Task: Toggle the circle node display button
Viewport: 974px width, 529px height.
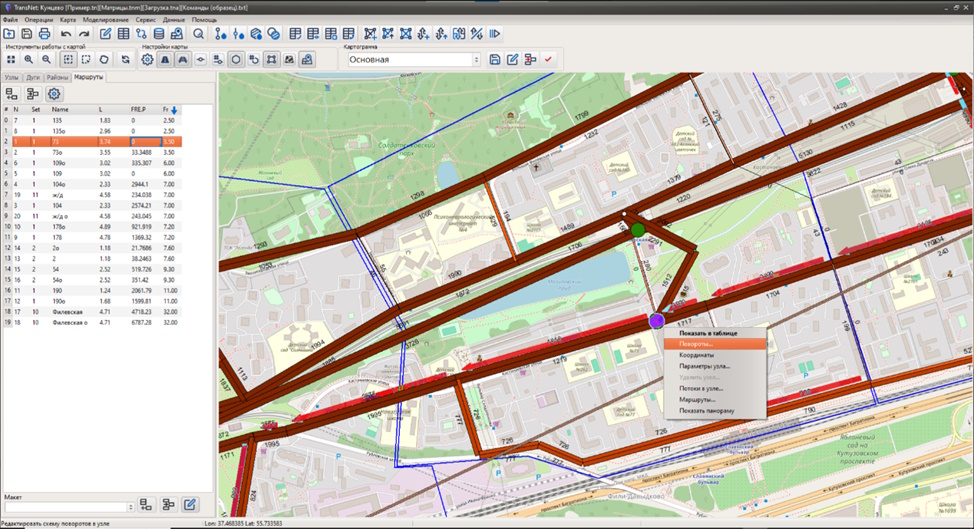Action: click(236, 60)
